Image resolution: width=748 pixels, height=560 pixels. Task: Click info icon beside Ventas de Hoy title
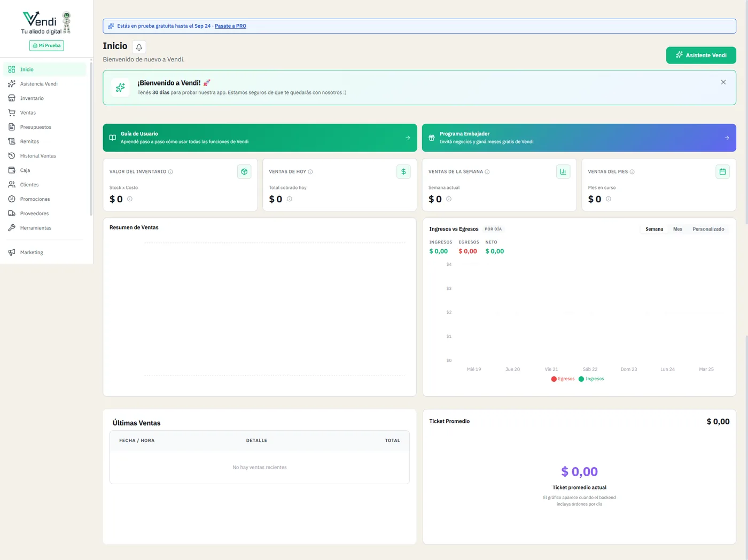click(310, 172)
